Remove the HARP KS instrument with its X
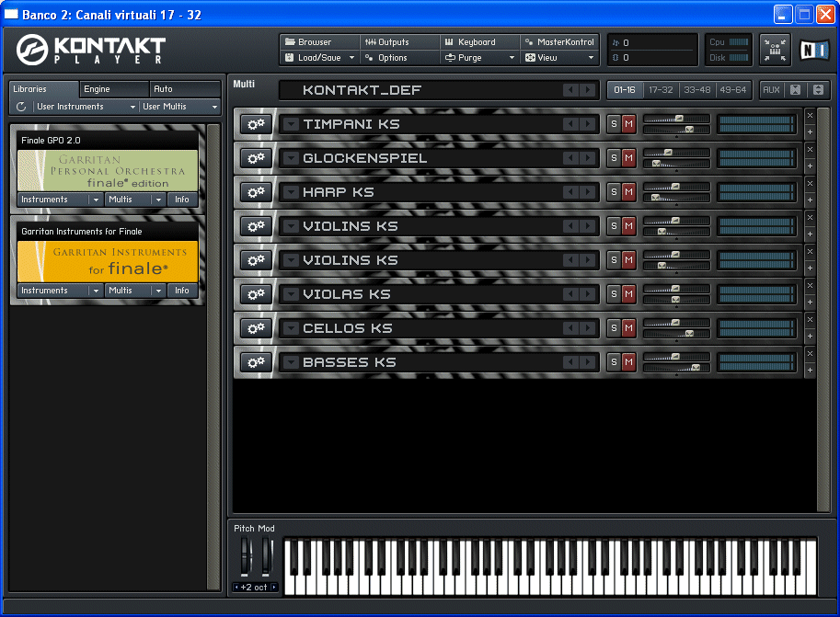The width and height of the screenshot is (840, 617). point(810,184)
